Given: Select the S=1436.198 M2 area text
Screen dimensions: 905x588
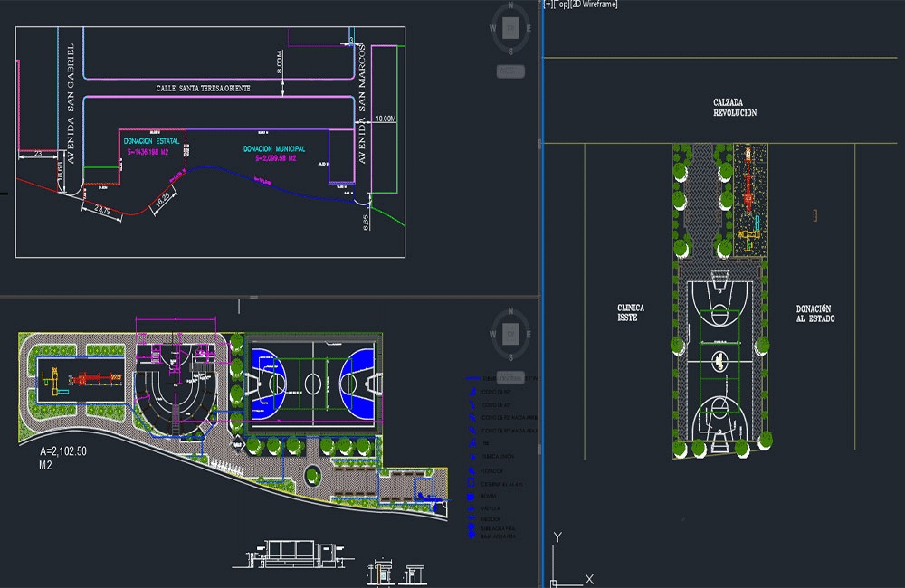Looking at the screenshot, I should click(148, 152).
